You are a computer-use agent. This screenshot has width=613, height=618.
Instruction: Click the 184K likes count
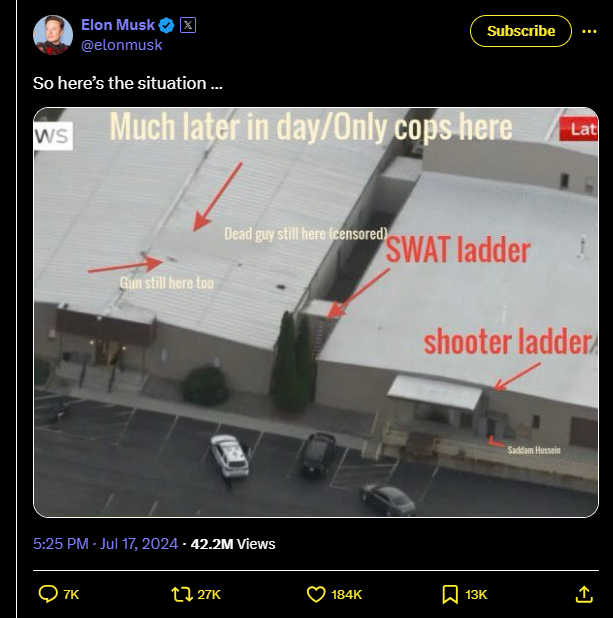(347, 594)
